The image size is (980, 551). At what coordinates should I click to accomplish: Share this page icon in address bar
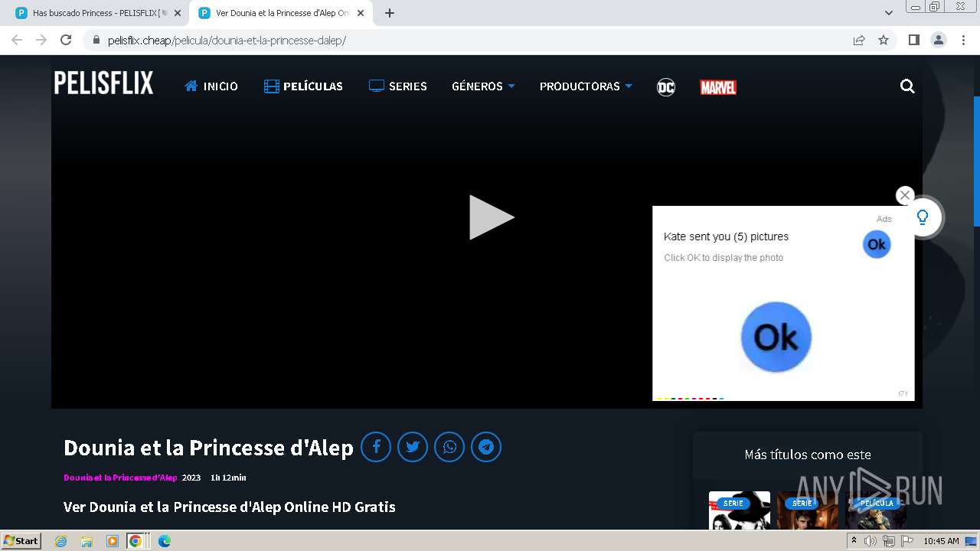pos(859,40)
